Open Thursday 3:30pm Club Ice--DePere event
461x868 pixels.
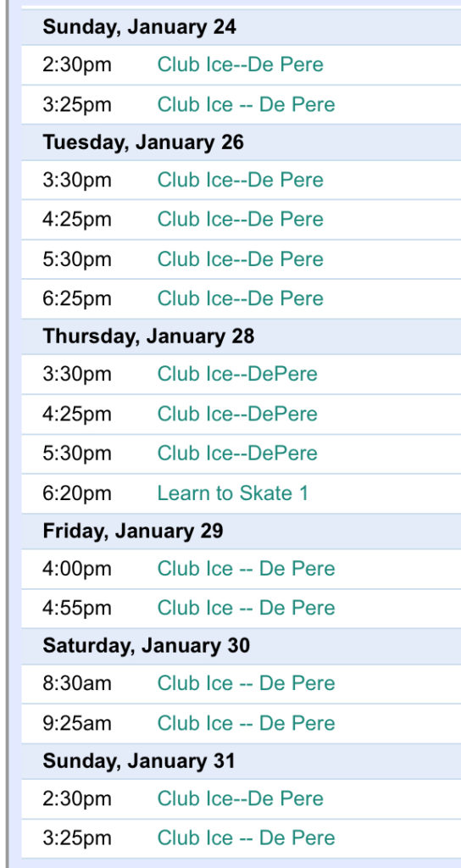tap(237, 374)
